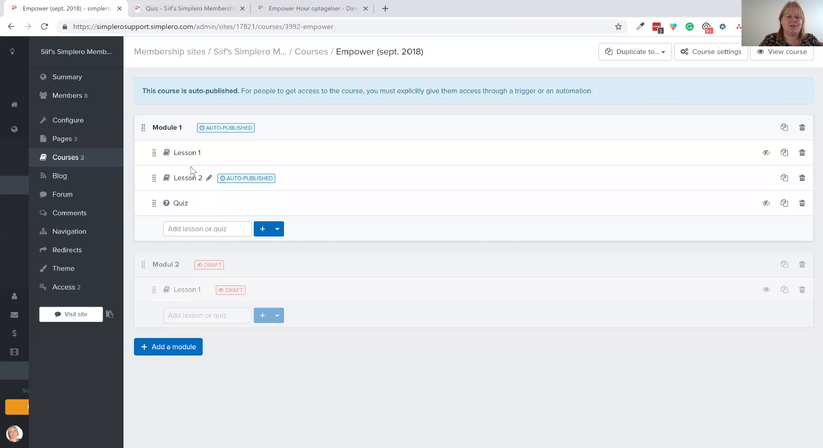Bookmark page with the star icon

[618, 26]
